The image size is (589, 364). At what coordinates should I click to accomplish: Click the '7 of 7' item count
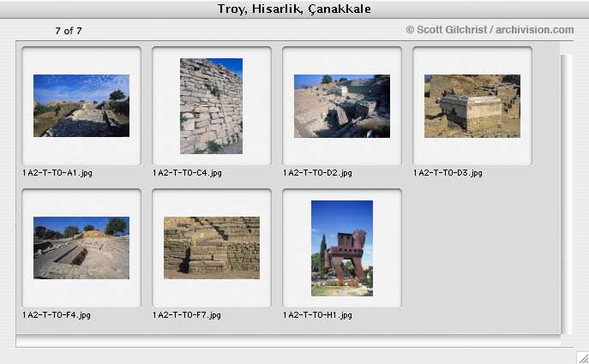tap(69, 31)
